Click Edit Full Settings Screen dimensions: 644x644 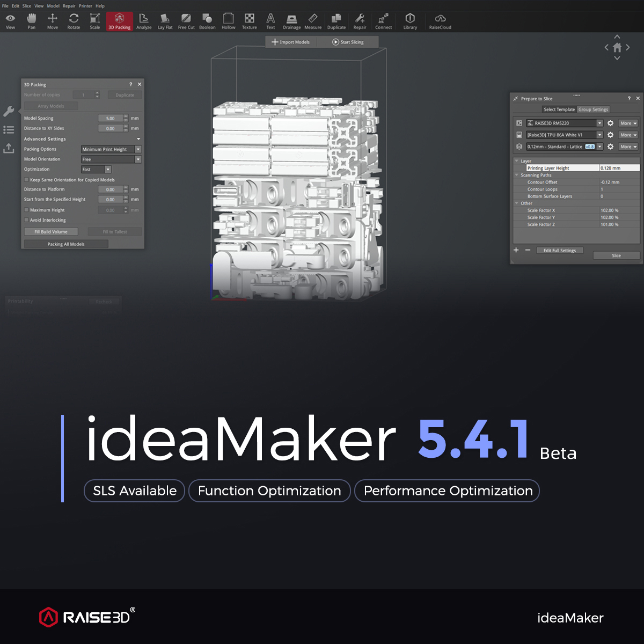(560, 251)
